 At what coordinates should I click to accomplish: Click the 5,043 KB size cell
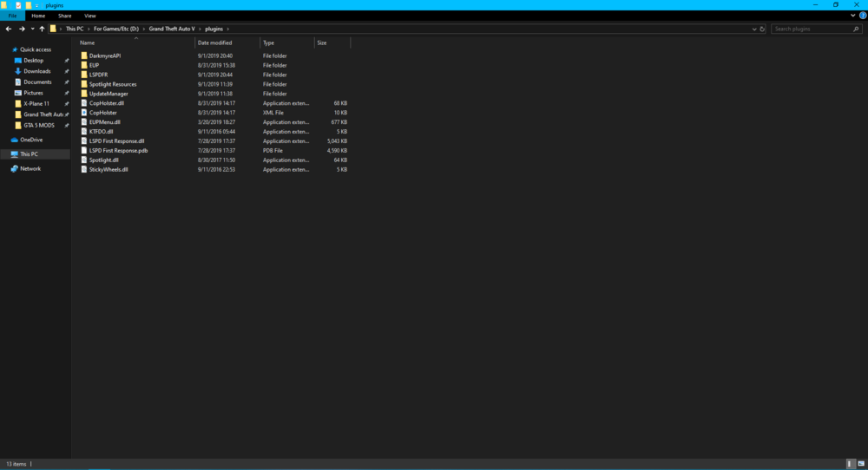[337, 141]
